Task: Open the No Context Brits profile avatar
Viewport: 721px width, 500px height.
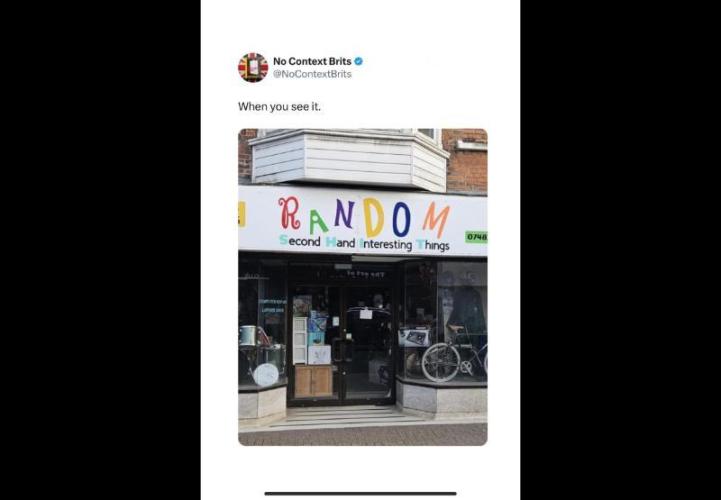Action: coord(253,67)
